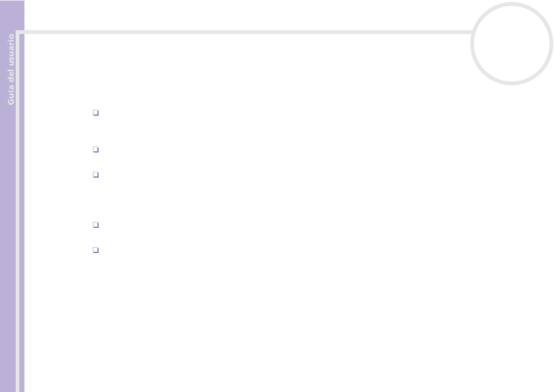Click the fourth square bullet in the list
Image resolution: width=555 pixels, height=392 pixels.
pos(96,225)
